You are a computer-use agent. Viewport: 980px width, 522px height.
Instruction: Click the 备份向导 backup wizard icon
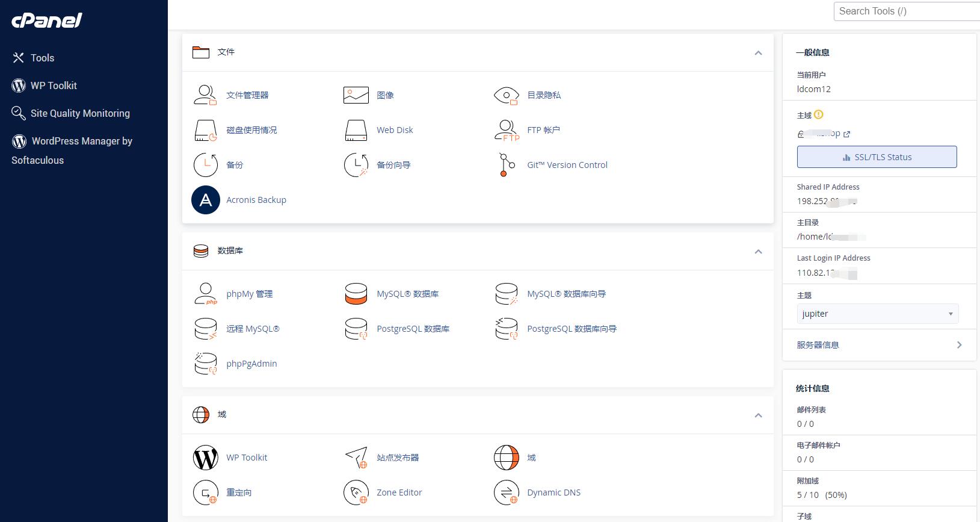coord(356,165)
